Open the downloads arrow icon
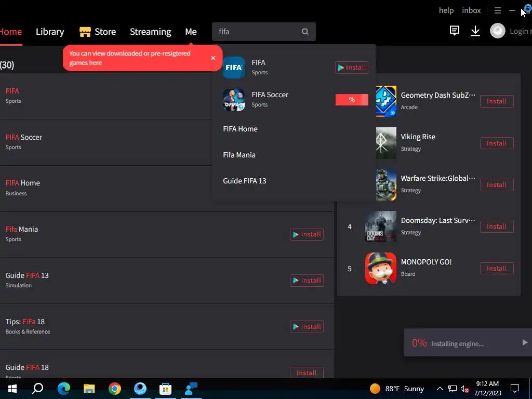Image resolution: width=532 pixels, height=399 pixels. coord(475,31)
